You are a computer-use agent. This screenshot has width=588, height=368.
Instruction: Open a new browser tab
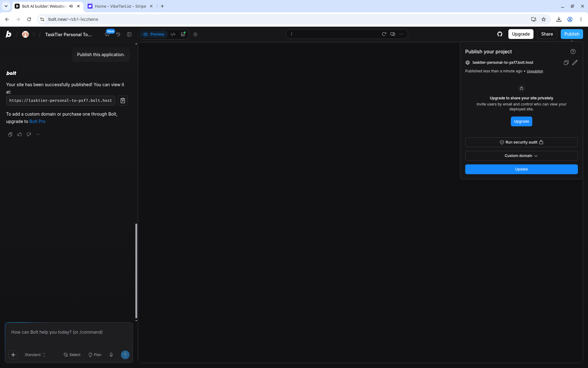pos(162,6)
